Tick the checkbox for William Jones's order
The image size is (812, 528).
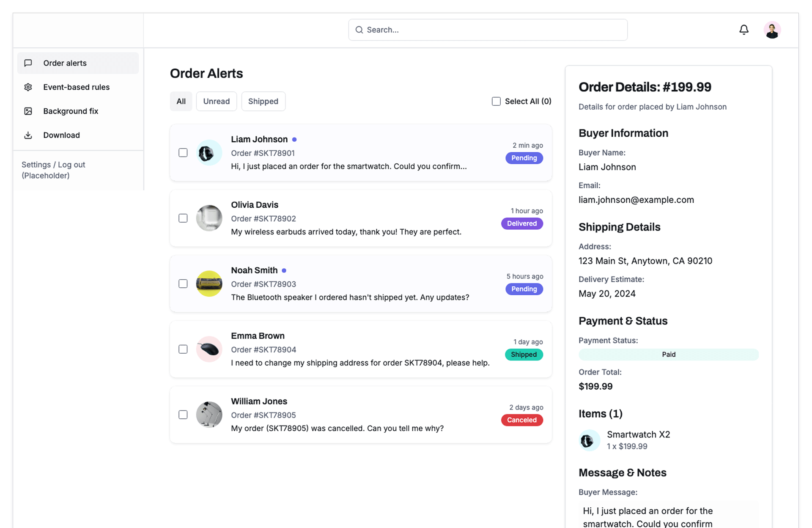pyautogui.click(x=183, y=415)
